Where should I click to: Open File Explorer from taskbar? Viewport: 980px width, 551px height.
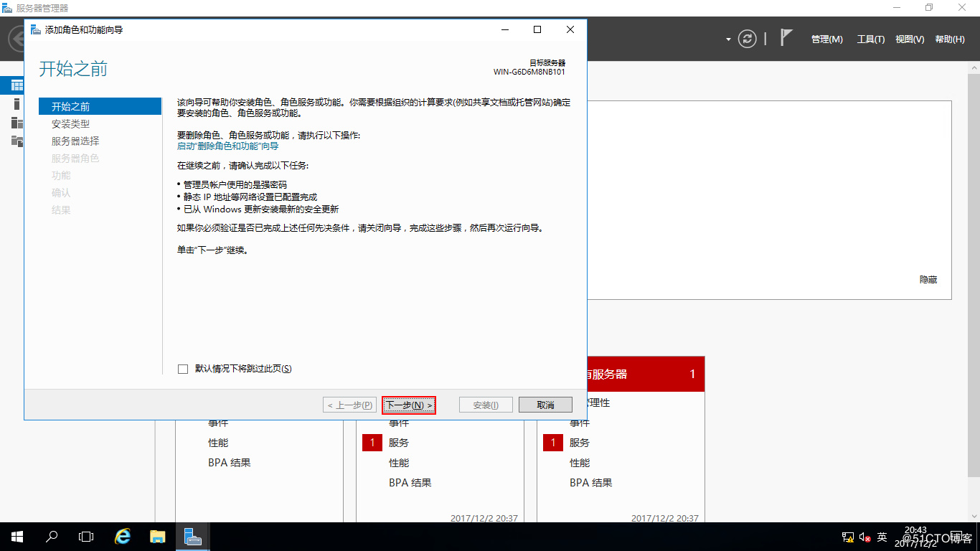(x=158, y=537)
